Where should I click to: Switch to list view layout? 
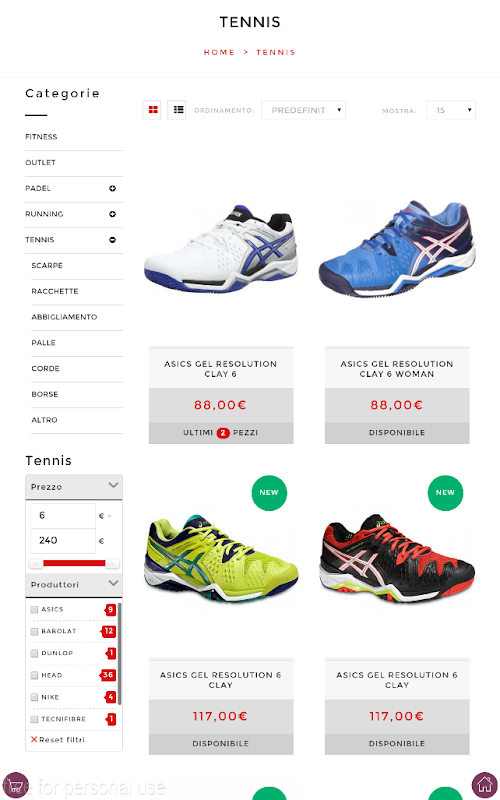tap(178, 110)
